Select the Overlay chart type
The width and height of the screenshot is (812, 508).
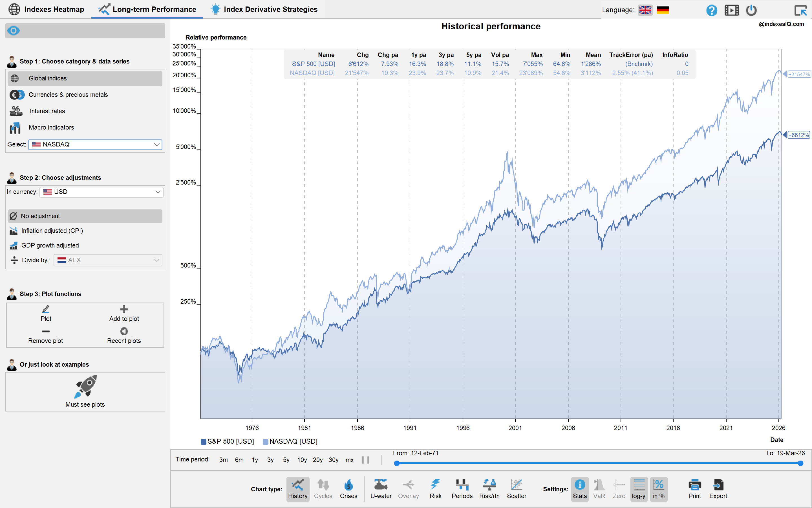point(408,489)
